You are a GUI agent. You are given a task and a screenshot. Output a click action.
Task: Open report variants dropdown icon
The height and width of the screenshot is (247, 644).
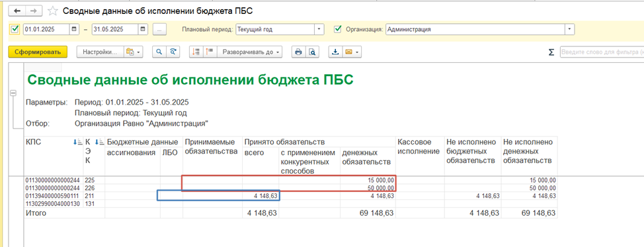[x=134, y=52]
